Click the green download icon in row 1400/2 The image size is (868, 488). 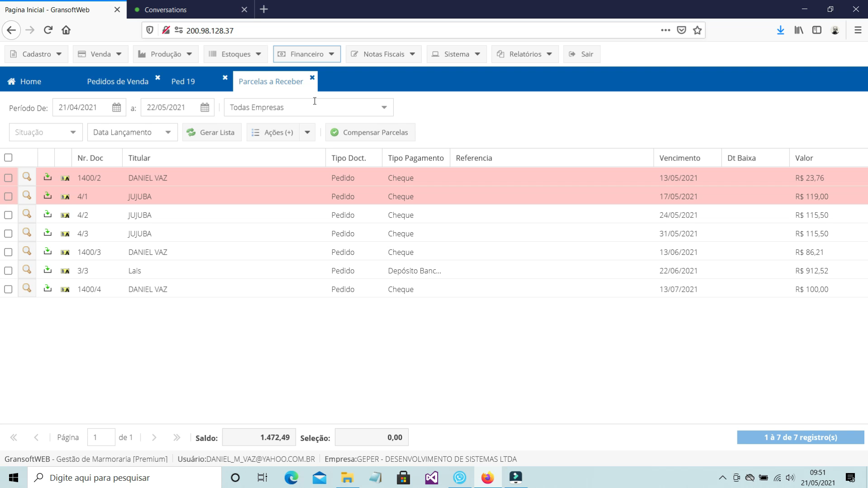(47, 177)
